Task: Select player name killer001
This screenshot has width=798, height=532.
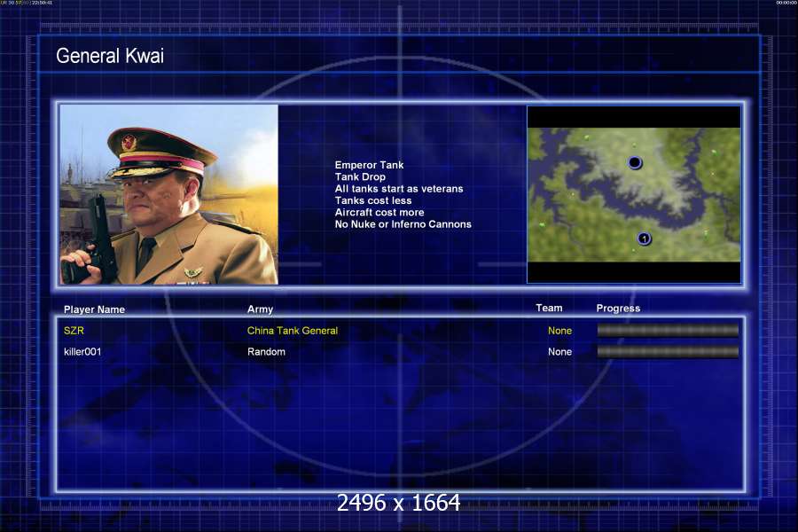Action: tap(82, 352)
